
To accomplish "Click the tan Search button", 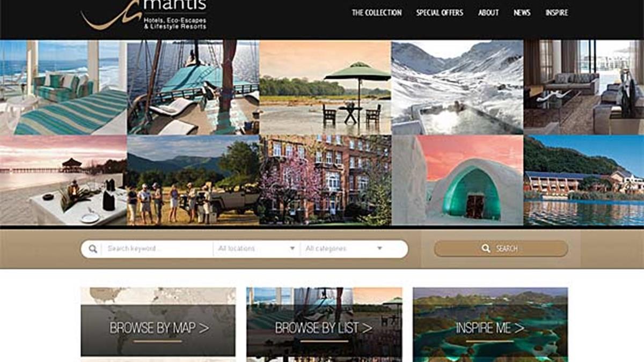I will pos(501,248).
